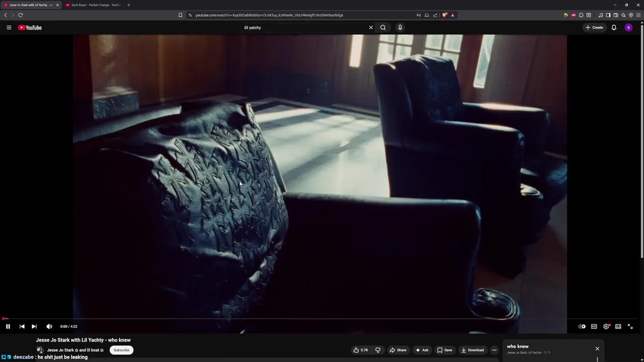
Task: Open the browser main menu
Action: click(x=638, y=15)
